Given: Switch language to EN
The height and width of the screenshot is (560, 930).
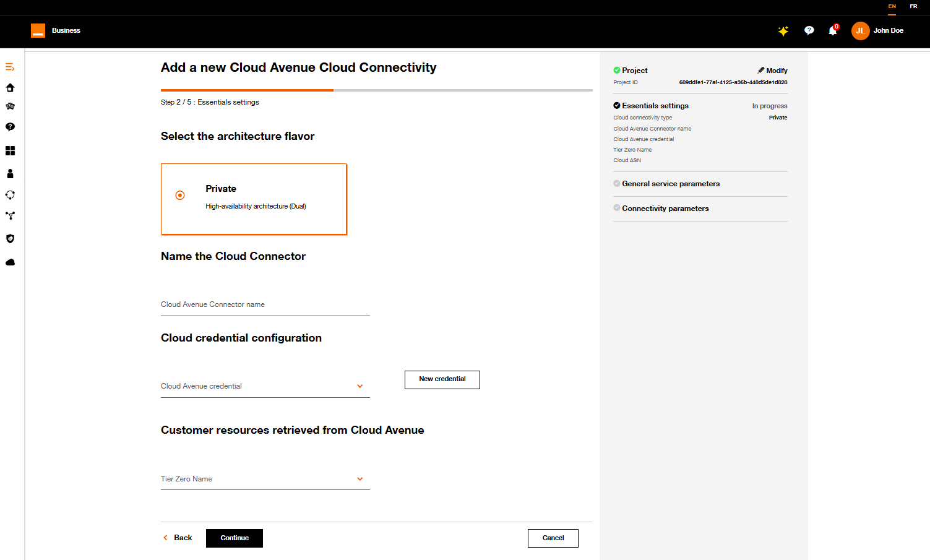Looking at the screenshot, I should [x=892, y=6].
